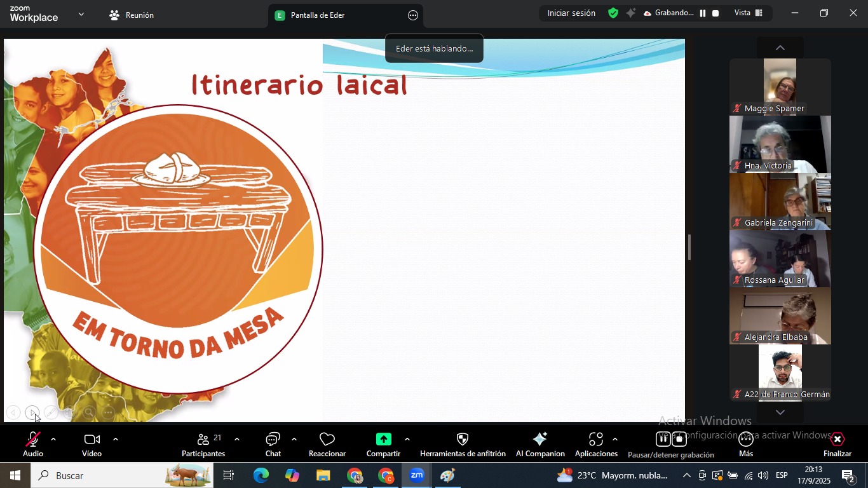This screenshot has height=488, width=868.
Task: Expand video options arrow next to Video
Action: pyautogui.click(x=116, y=439)
